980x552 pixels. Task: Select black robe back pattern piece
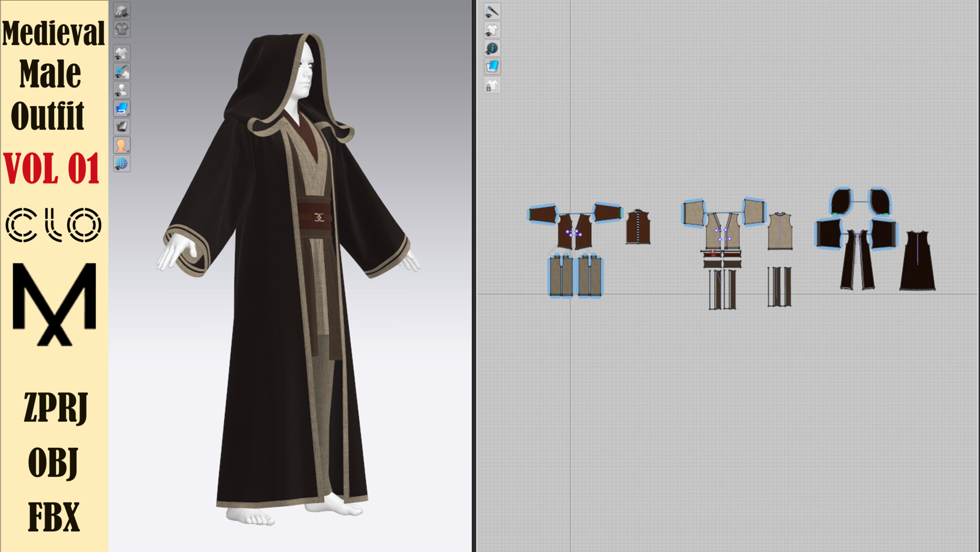[917, 260]
